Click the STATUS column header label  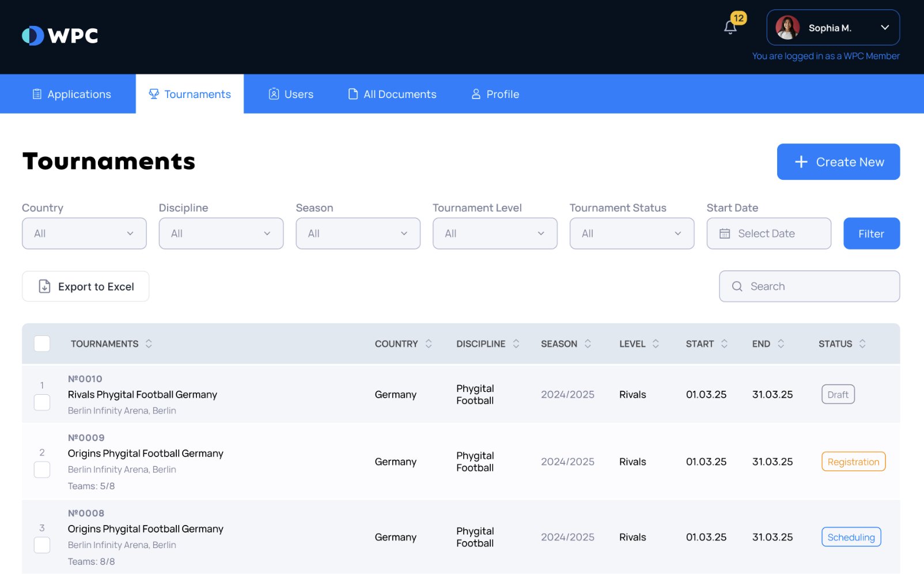click(x=835, y=343)
